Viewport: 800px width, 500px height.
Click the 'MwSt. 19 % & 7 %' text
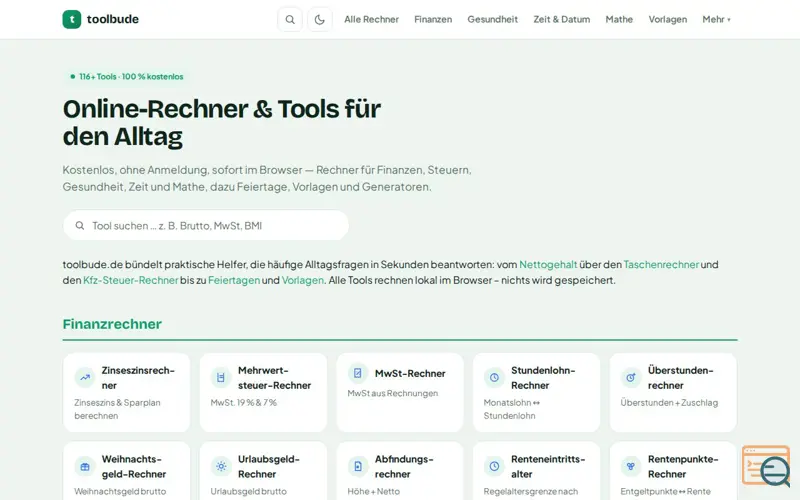[x=243, y=403]
